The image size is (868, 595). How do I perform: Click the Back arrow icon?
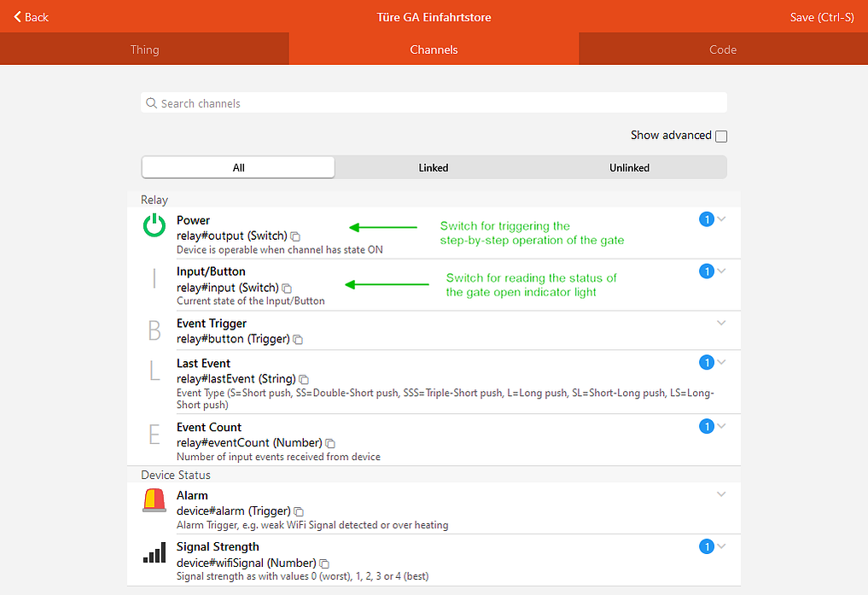[x=18, y=17]
